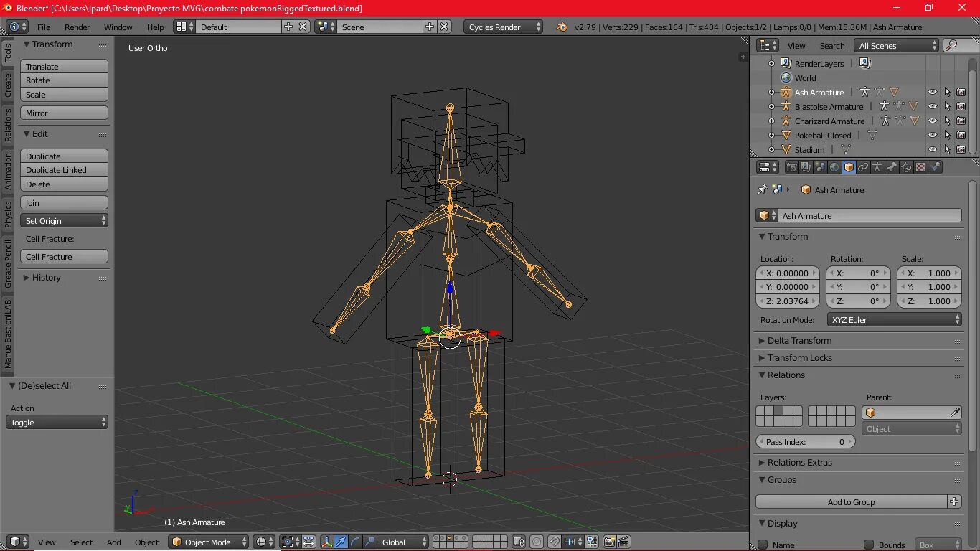Click the Add to Group button
The height and width of the screenshot is (551, 980).
point(851,502)
